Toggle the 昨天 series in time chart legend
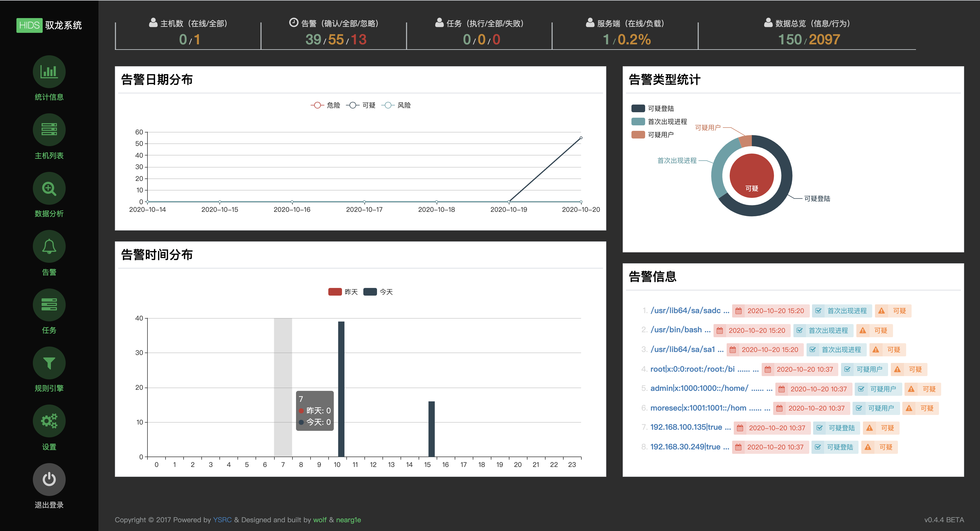The height and width of the screenshot is (531, 980). [x=343, y=292]
